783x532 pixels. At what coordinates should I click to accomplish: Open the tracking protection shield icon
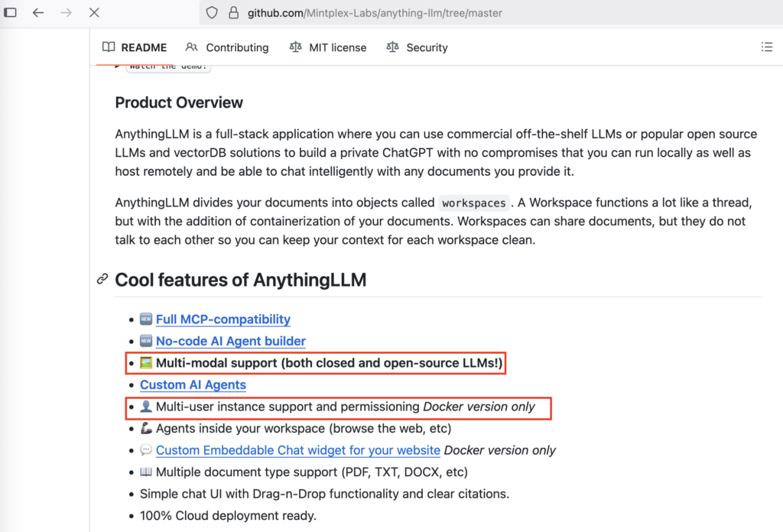[x=212, y=12]
